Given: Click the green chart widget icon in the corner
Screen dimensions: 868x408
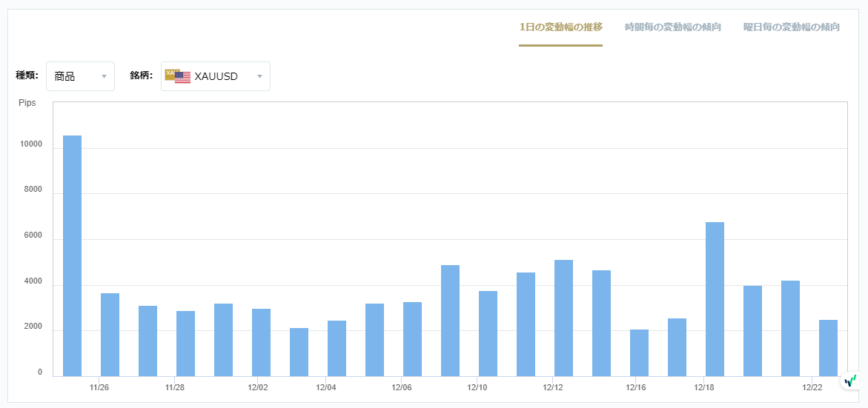Looking at the screenshot, I should pos(849,381).
